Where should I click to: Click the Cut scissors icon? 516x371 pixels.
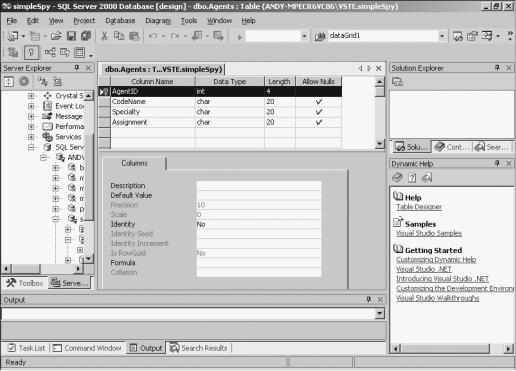[x=104, y=36]
